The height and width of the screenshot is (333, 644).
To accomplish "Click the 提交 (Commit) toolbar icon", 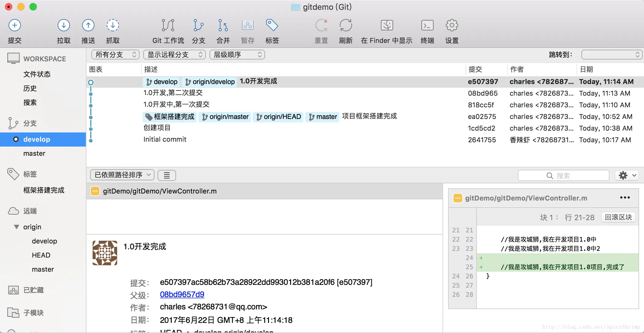I will click(14, 25).
